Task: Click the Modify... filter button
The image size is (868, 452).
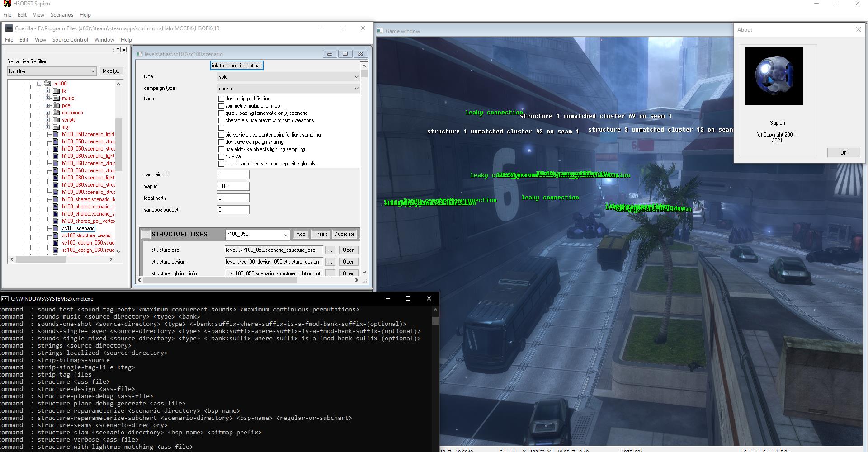Action: [x=111, y=71]
